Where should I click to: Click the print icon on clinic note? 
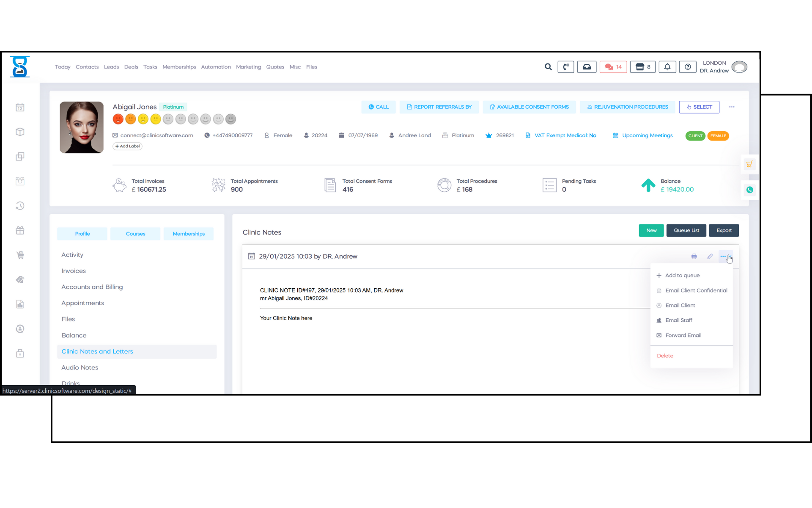coord(694,257)
